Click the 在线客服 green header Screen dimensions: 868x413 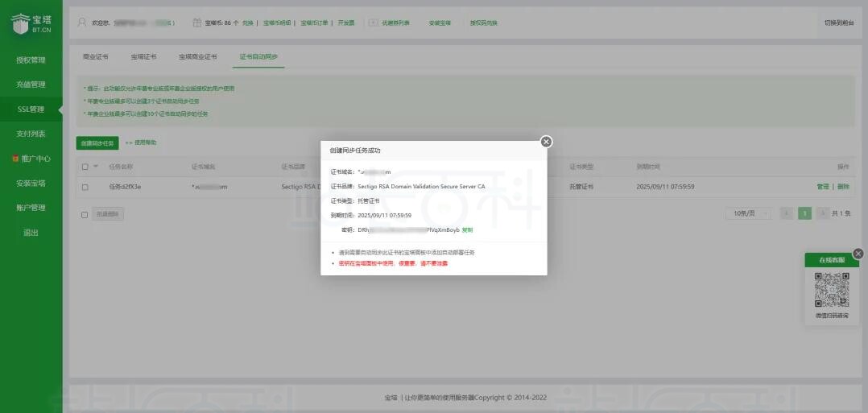pyautogui.click(x=832, y=260)
